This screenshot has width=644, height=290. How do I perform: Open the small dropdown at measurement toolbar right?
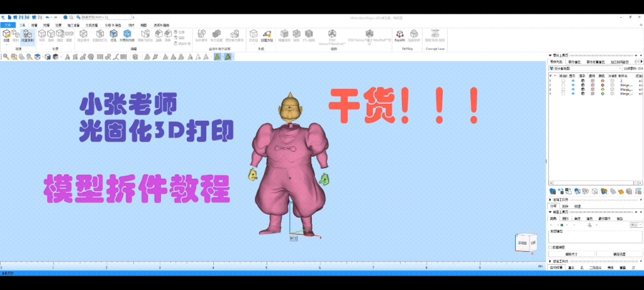(x=636, y=225)
